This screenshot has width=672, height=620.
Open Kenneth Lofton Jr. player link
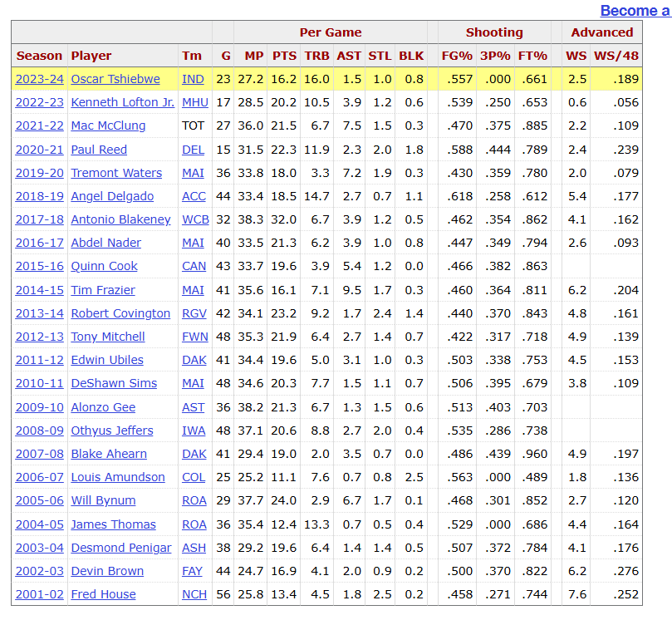(x=122, y=102)
